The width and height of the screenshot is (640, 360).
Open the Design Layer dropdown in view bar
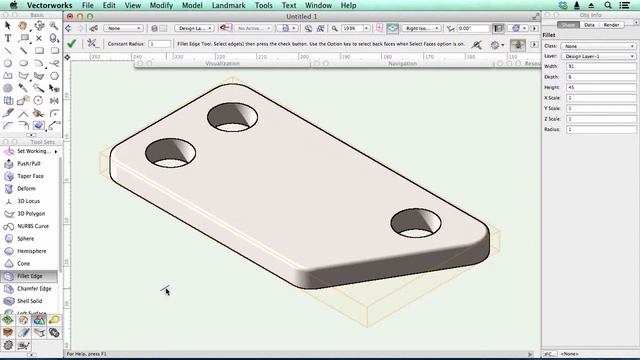194,28
